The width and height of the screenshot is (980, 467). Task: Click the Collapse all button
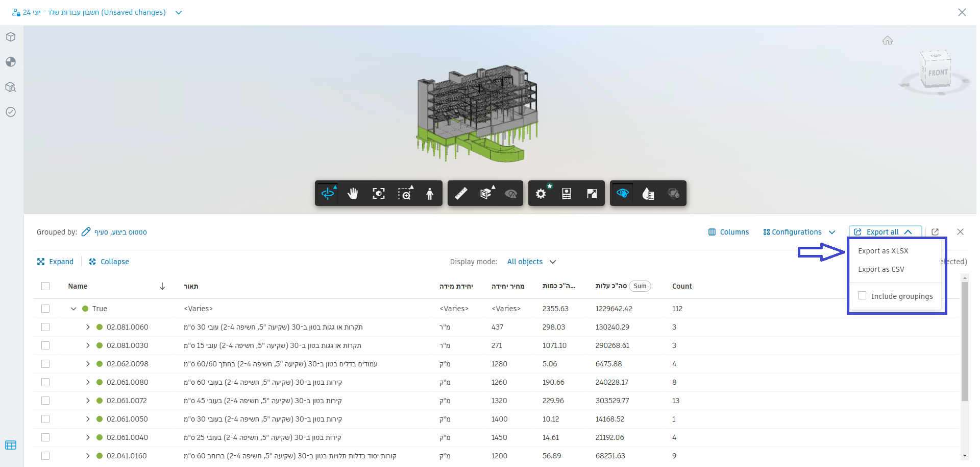pyautogui.click(x=109, y=262)
